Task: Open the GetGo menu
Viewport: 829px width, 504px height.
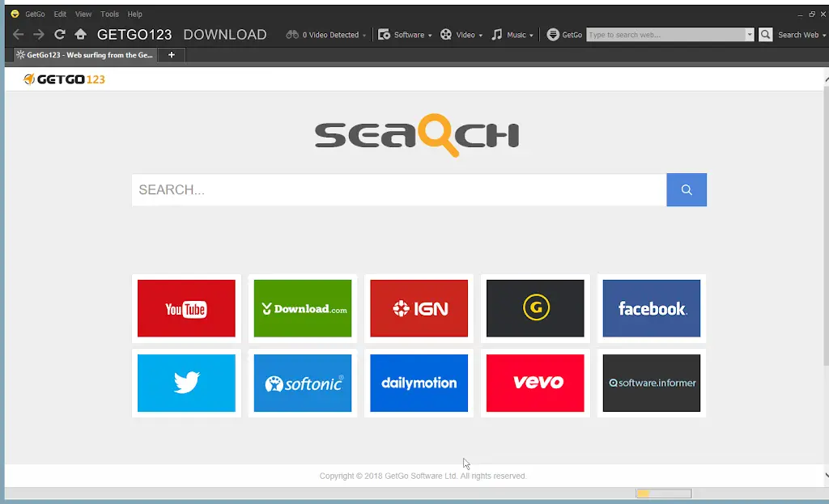Action: click(35, 15)
